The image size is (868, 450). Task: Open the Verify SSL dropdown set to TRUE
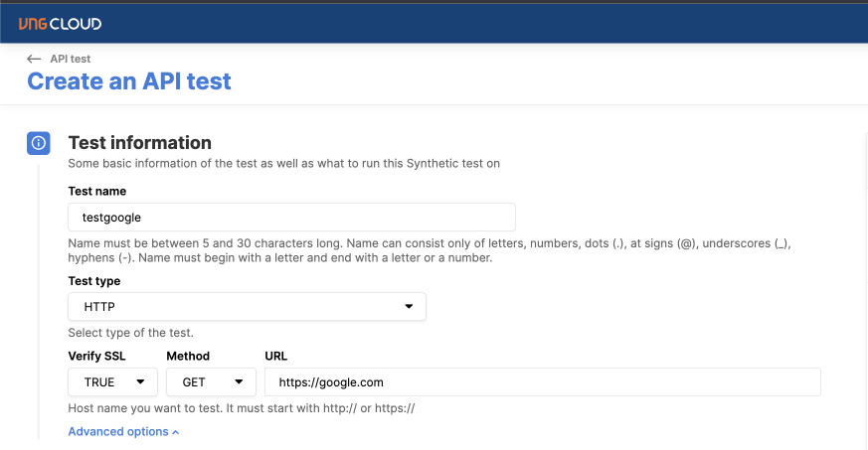tap(112, 381)
